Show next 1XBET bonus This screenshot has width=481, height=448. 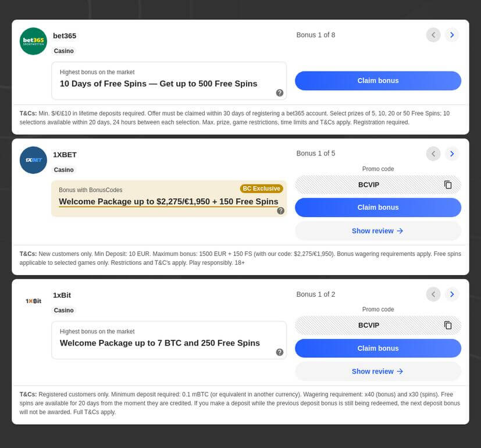[452, 154]
